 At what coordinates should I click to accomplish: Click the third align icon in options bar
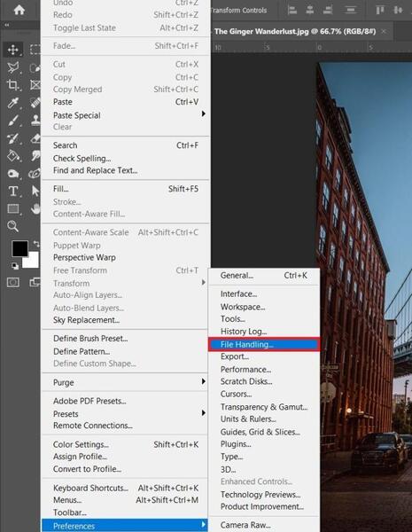[x=328, y=10]
